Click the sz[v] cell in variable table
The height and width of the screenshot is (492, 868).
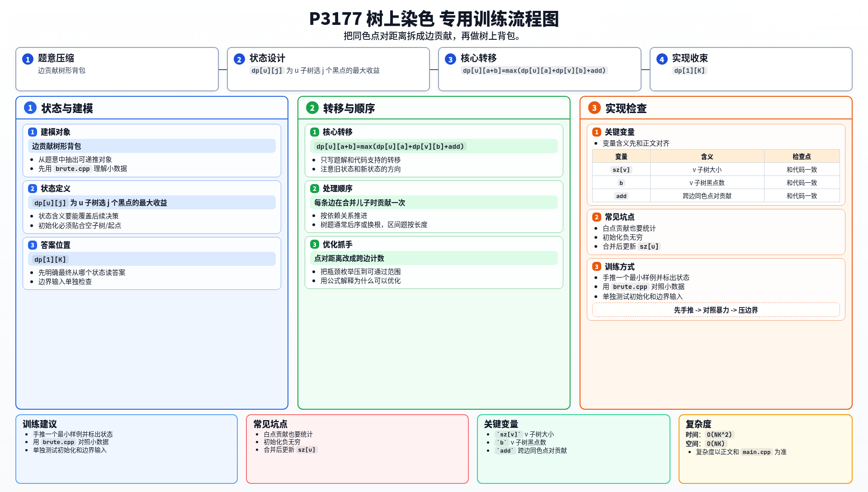pyautogui.click(x=621, y=170)
